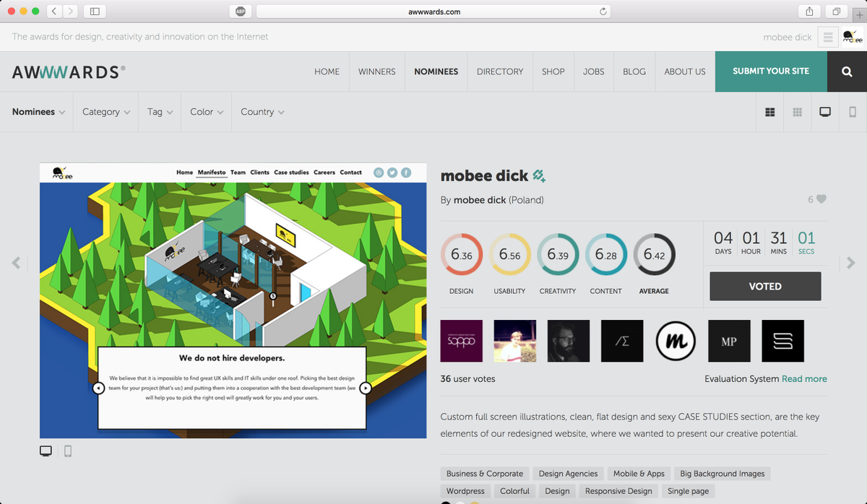Image resolution: width=867 pixels, height=504 pixels.
Task: Select desktop view icon in filter bar
Action: 825,112
